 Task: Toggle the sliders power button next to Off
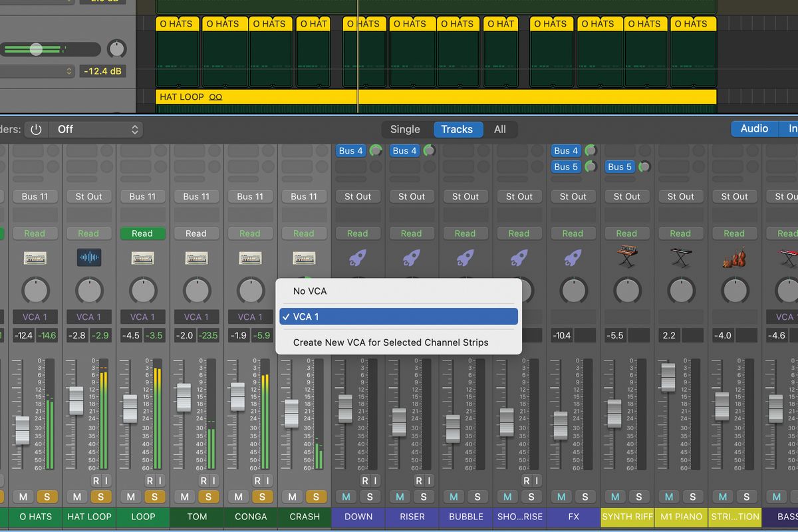coord(36,130)
